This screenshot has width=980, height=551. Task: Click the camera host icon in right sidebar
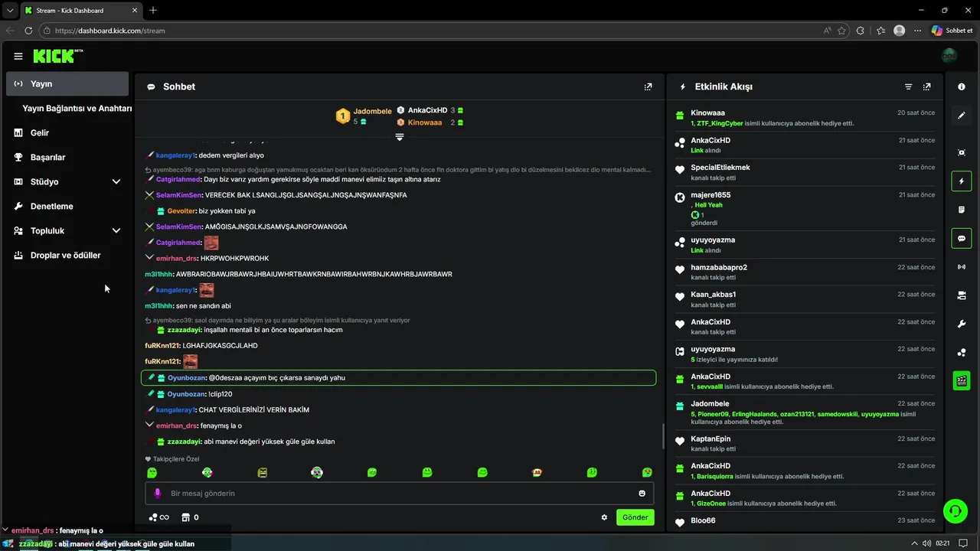962,295
